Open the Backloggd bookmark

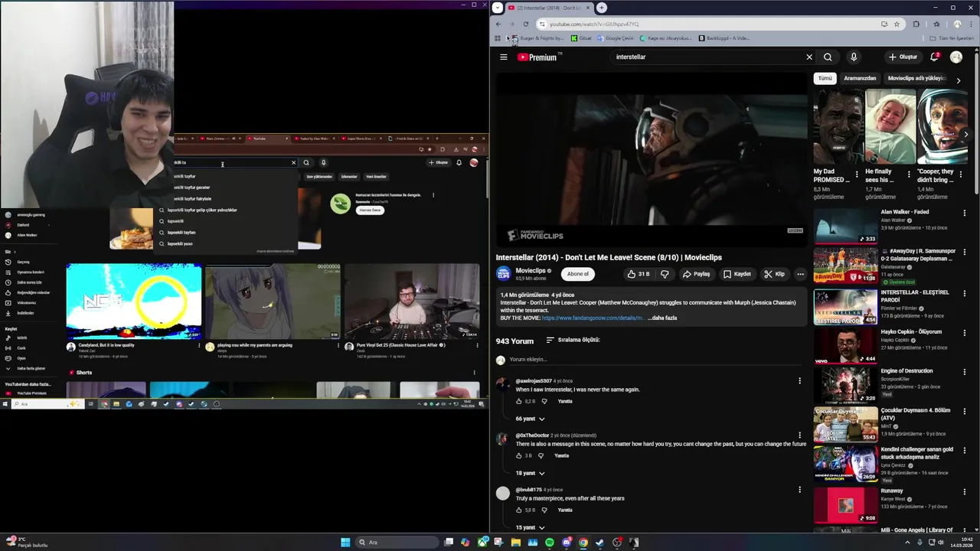point(724,38)
